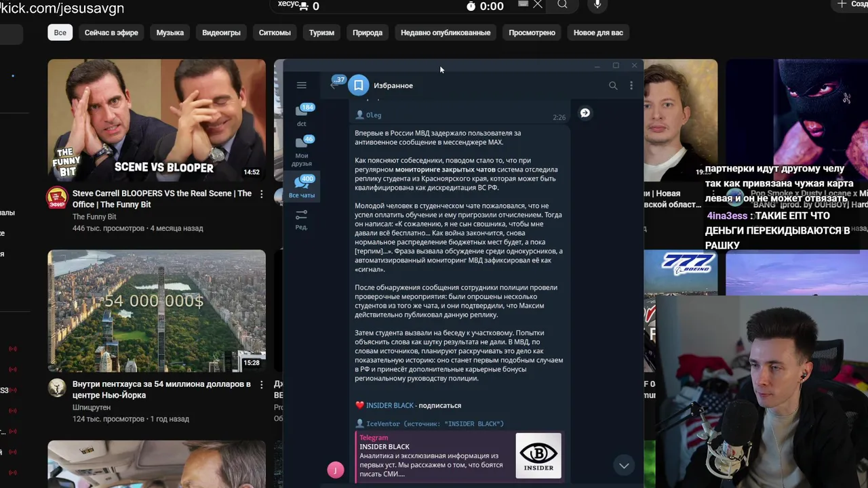Open the Telegram hamburger menu
Screen dimensions: 868x488
[x=302, y=85]
